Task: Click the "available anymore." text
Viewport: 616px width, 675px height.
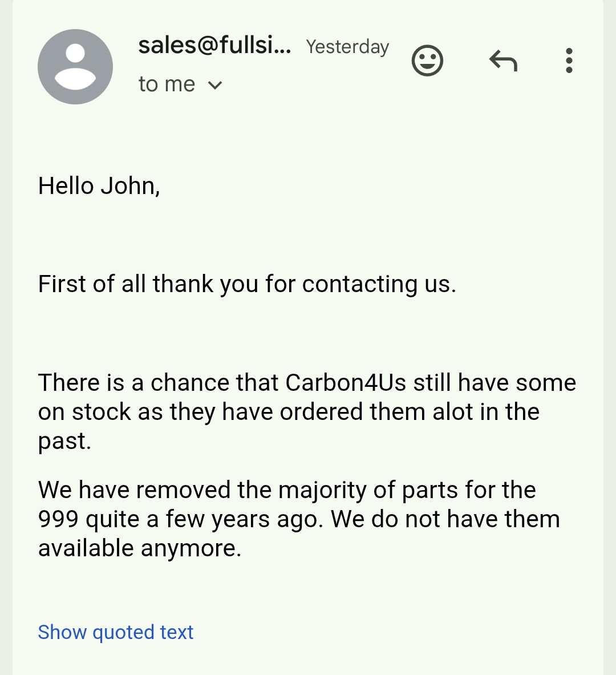Action: coord(140,549)
